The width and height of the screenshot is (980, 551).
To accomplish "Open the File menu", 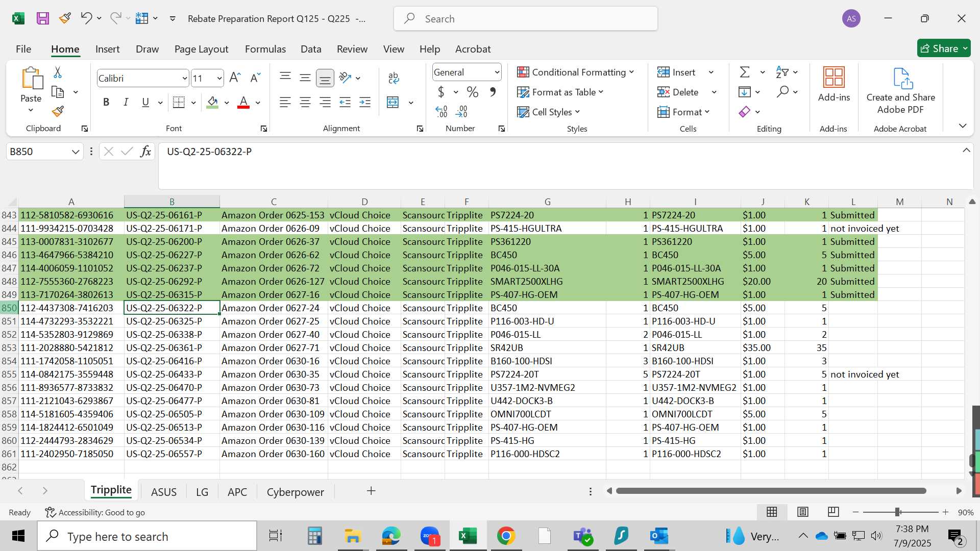I will click(23, 49).
